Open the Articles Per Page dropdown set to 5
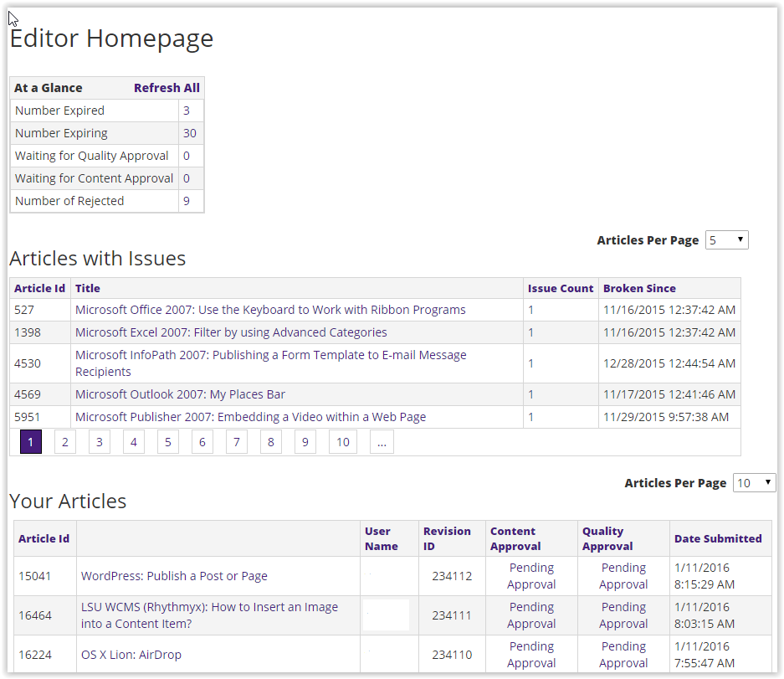784x679 pixels. 726,239
